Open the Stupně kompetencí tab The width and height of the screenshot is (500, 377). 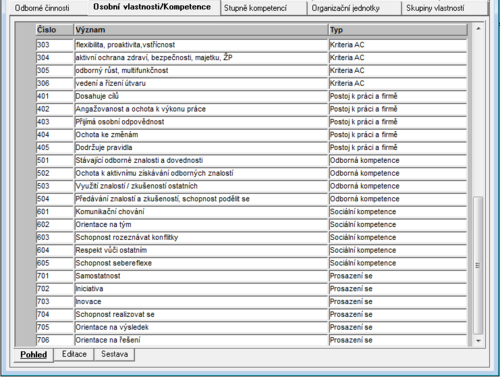point(264,8)
